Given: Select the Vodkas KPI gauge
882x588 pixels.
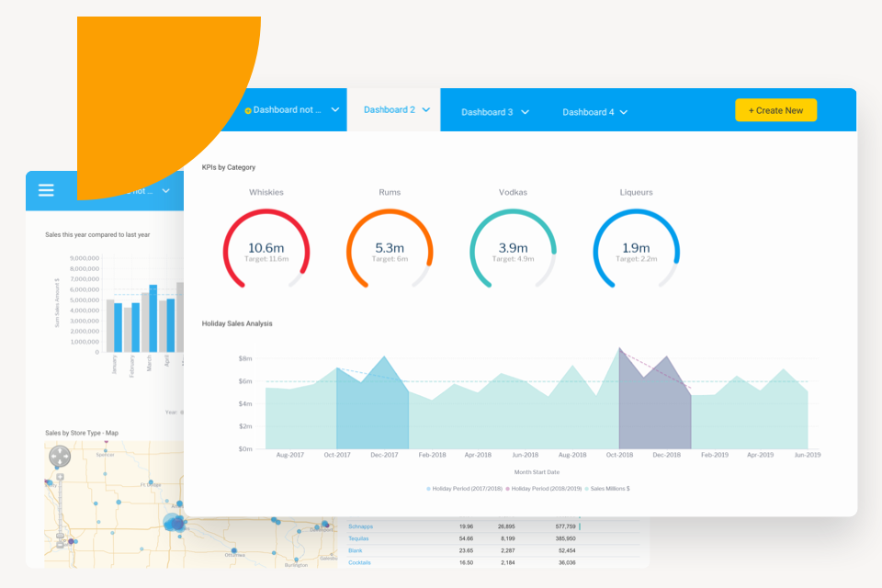Looking at the screenshot, I should pyautogui.click(x=513, y=249).
